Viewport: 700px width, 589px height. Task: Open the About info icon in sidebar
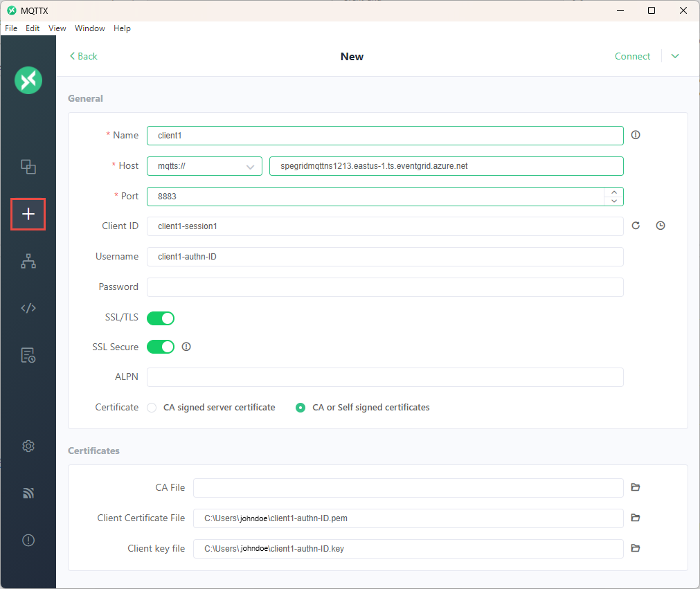click(x=28, y=541)
